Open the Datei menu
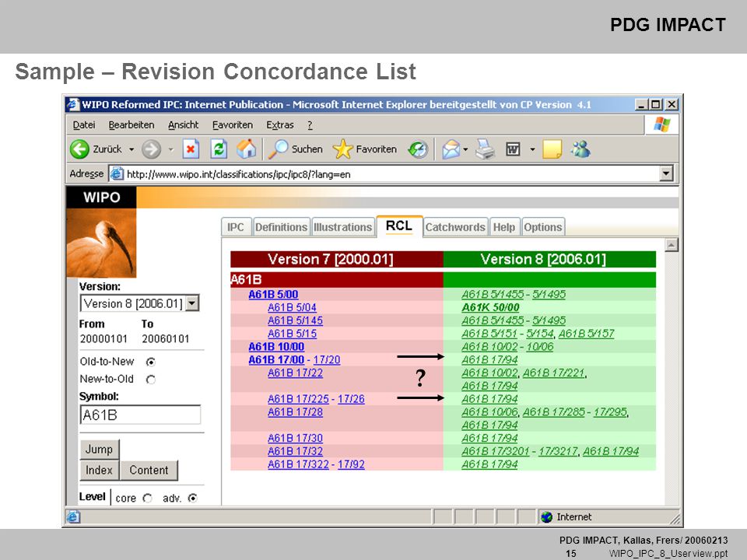 (84, 125)
